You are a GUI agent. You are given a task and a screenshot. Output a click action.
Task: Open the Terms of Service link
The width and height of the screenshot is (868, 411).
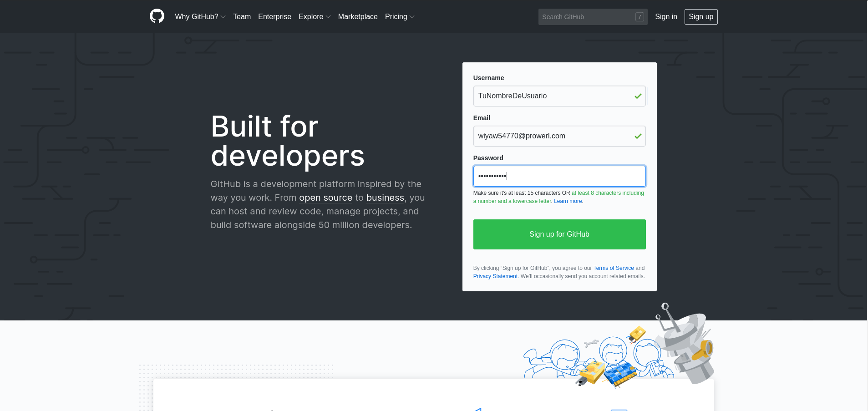pyautogui.click(x=614, y=268)
